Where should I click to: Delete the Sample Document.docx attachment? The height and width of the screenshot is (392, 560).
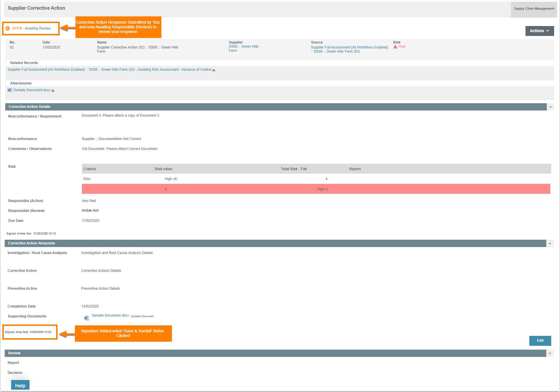[53, 91]
